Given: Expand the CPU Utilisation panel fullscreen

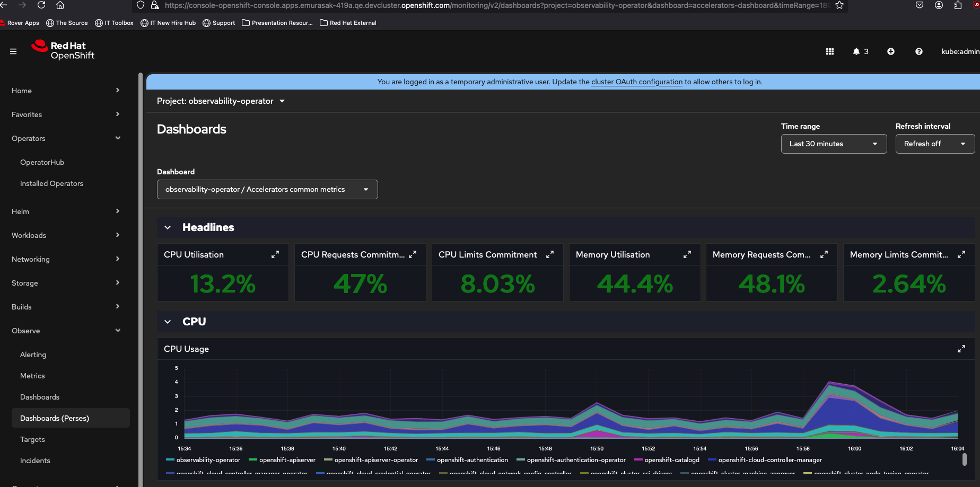Looking at the screenshot, I should tap(275, 255).
